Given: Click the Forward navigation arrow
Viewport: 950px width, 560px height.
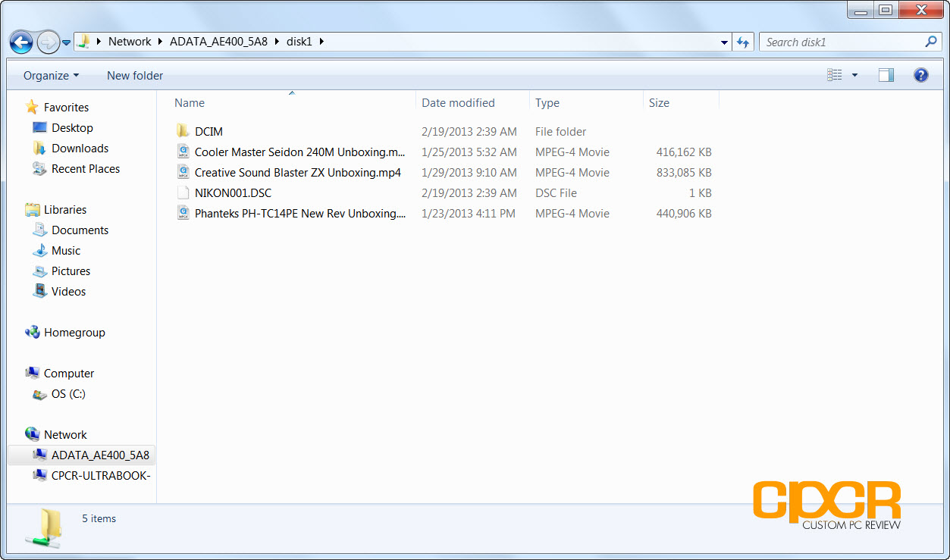Looking at the screenshot, I should (x=47, y=42).
